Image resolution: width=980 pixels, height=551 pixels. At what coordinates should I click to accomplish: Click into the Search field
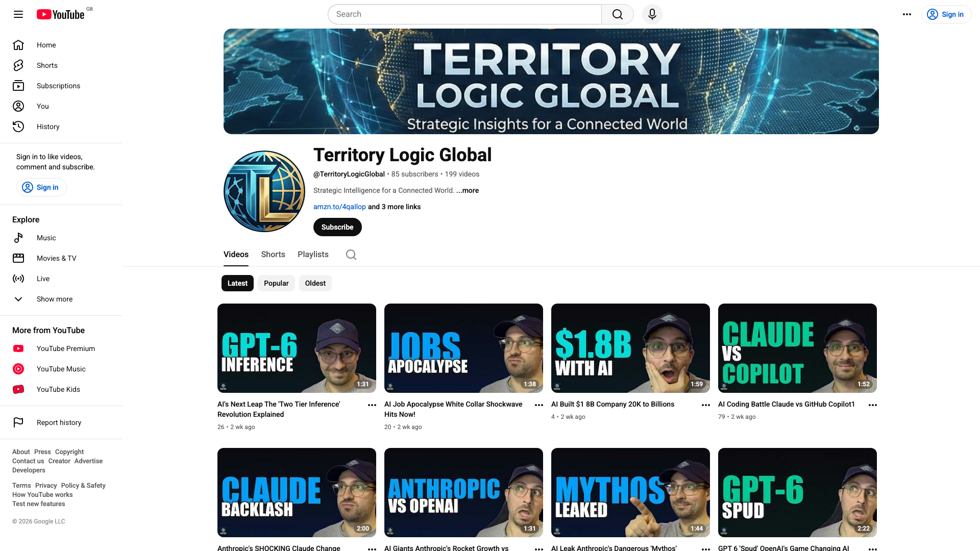pos(464,14)
